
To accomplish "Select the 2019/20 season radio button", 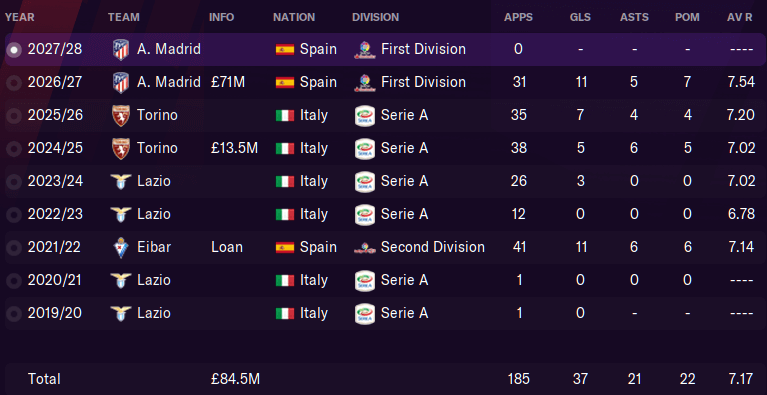I will click(14, 314).
